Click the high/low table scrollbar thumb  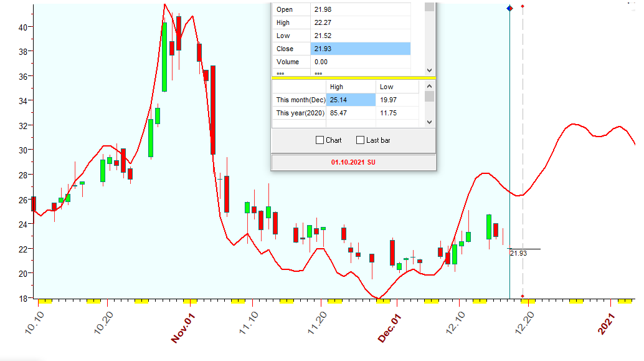tap(429, 96)
